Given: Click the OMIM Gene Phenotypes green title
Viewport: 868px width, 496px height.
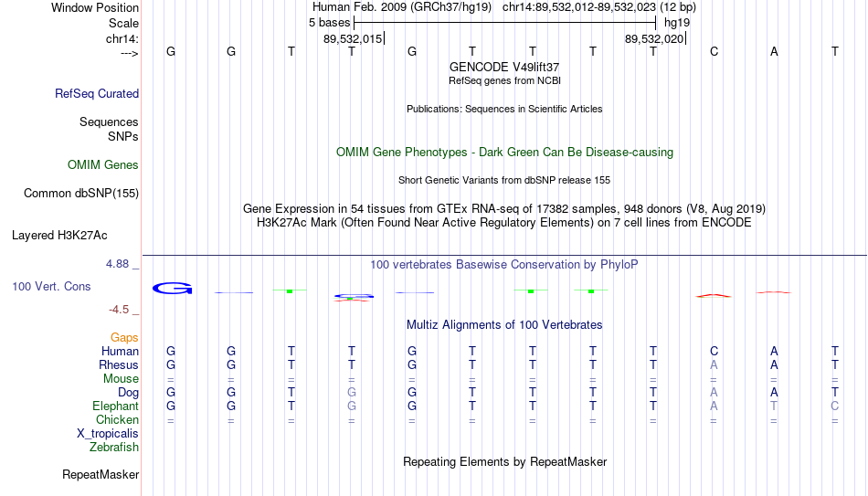Looking at the screenshot, I should point(504,153).
